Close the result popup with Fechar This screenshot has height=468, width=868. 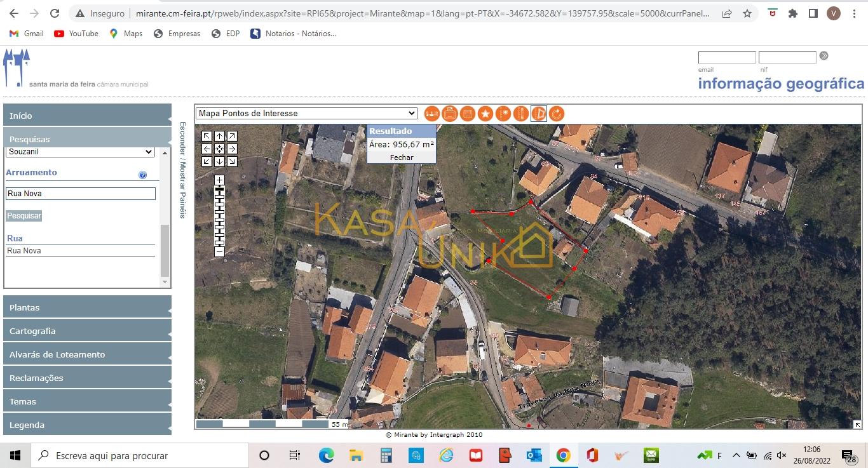coord(402,157)
